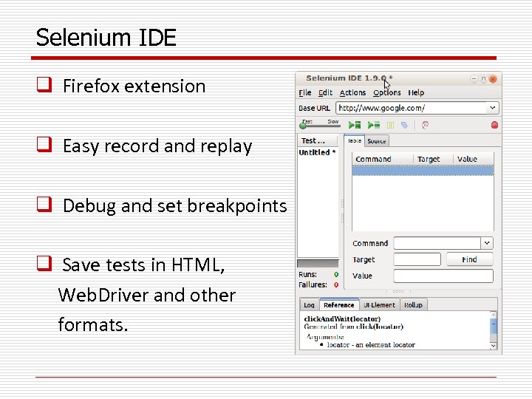The image size is (532, 399).
Task: Click the Target column header
Action: [433, 159]
